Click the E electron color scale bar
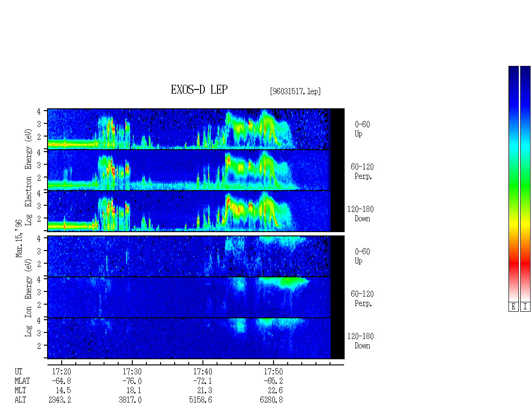 513,184
